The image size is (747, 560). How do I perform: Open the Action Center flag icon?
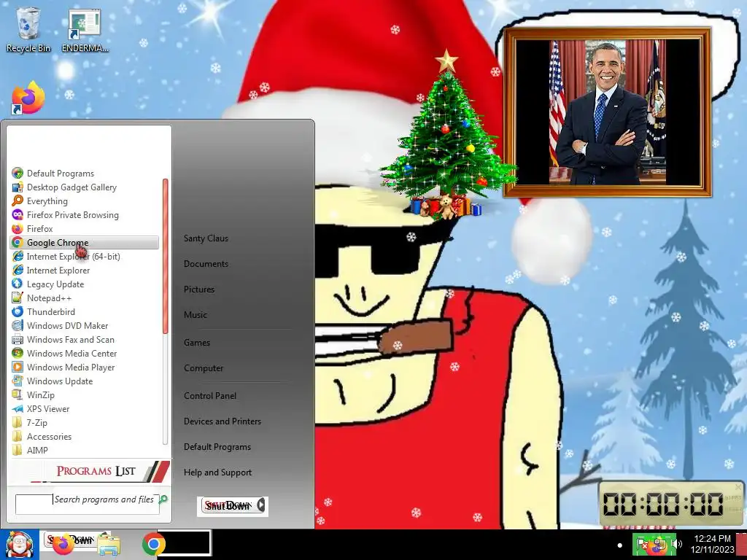pyautogui.click(x=642, y=544)
